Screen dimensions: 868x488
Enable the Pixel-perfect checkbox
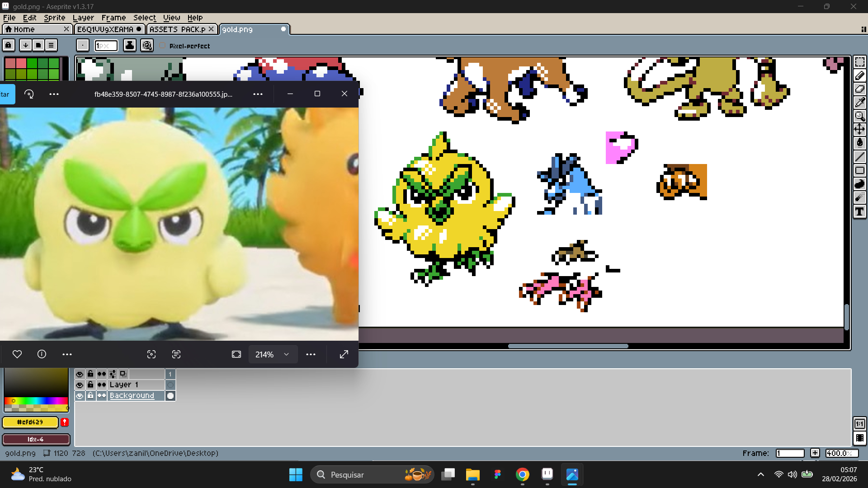163,46
